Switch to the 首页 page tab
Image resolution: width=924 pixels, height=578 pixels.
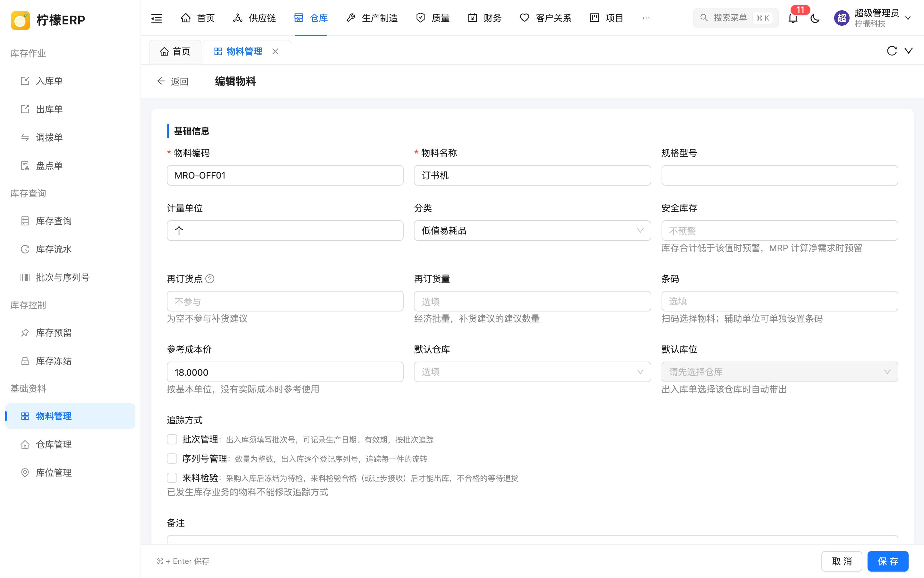[175, 52]
